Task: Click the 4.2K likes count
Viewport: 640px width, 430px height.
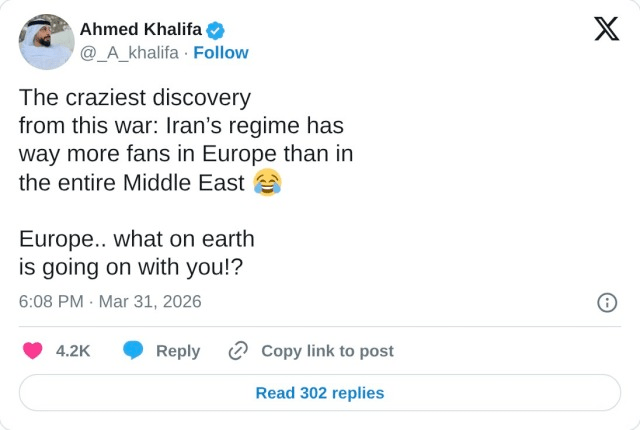Action: [x=73, y=351]
